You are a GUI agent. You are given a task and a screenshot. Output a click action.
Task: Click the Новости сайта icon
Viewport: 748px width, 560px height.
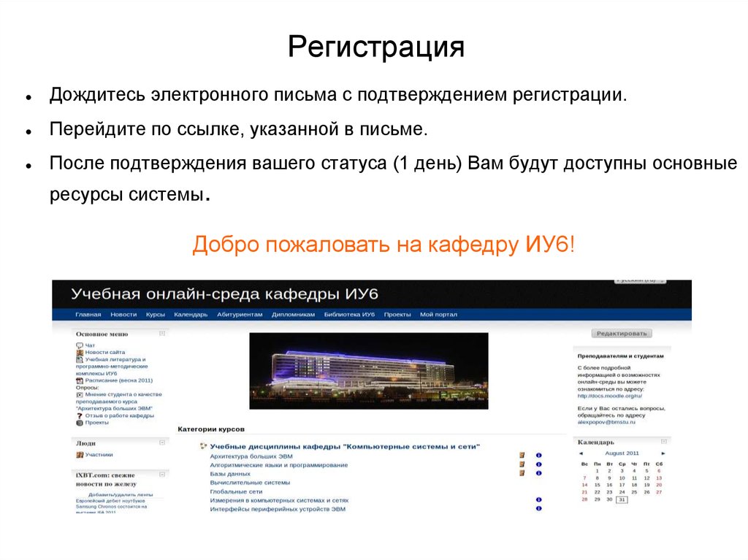[x=80, y=352]
